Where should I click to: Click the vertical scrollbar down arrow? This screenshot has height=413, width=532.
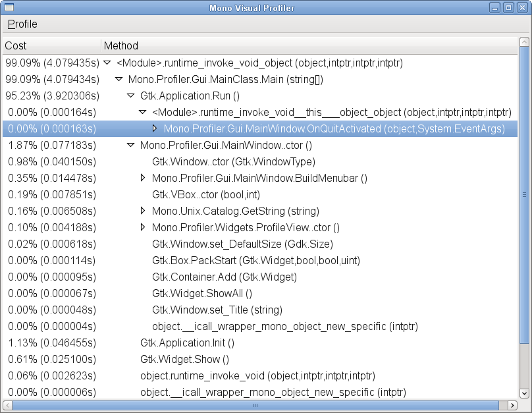524,393
